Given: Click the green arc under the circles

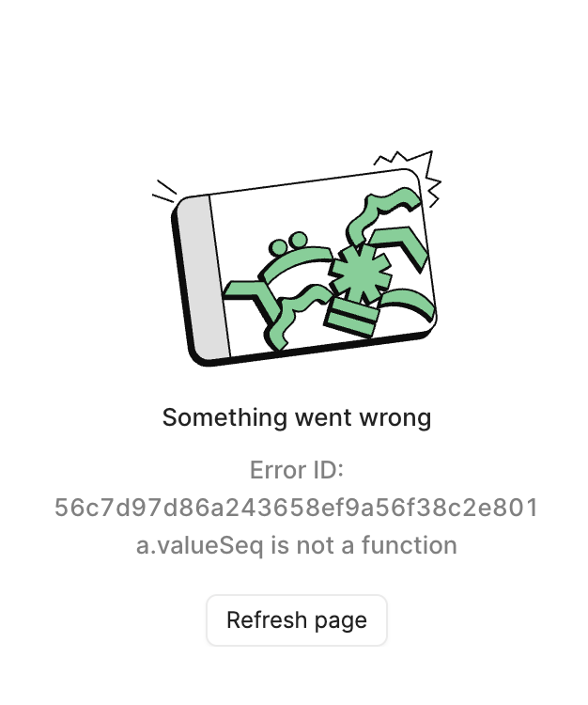Looking at the screenshot, I should click(297, 265).
